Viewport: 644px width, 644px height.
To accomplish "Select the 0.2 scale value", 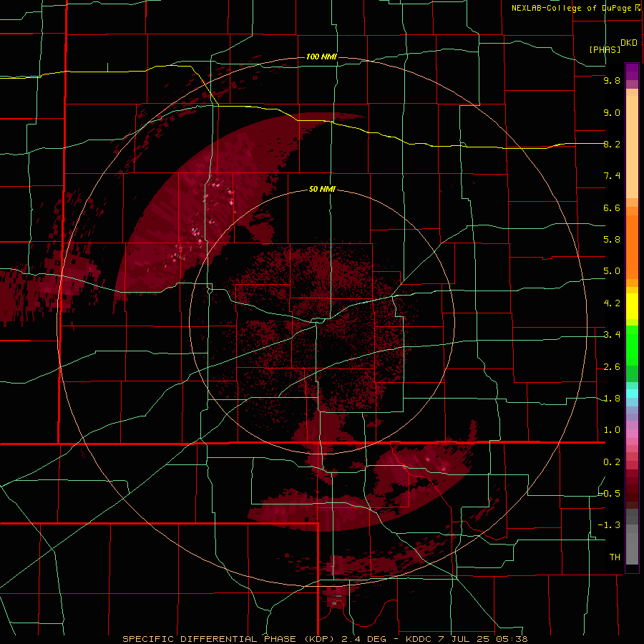I will (612, 462).
